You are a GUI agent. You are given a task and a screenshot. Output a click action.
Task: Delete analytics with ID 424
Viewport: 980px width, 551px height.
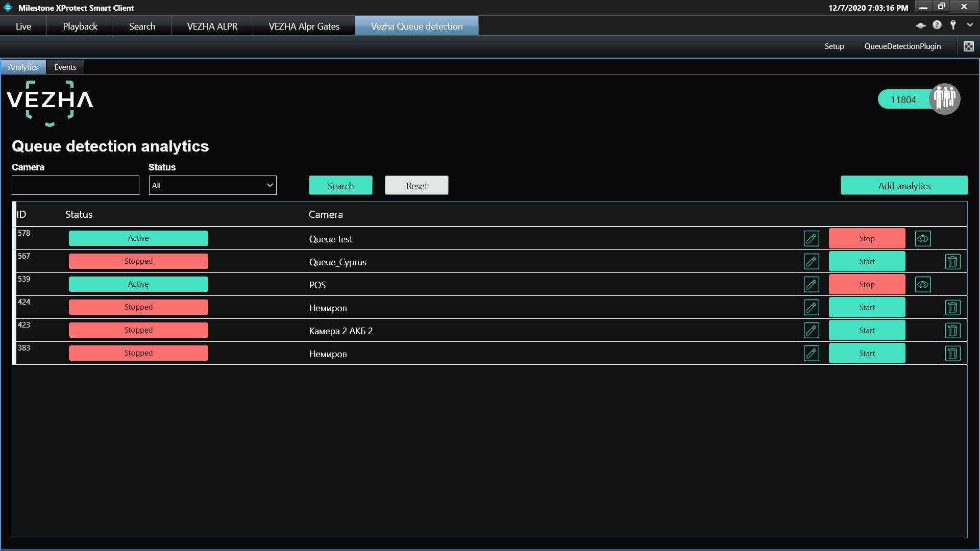click(952, 308)
